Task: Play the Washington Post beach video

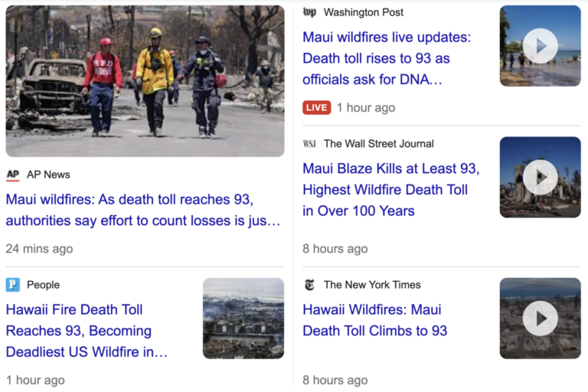Action: tap(540, 46)
